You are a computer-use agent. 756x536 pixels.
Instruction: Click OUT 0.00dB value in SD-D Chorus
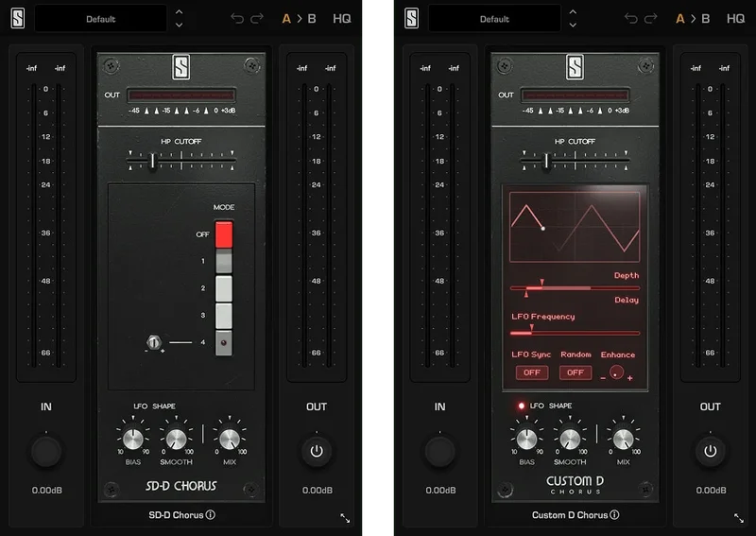tap(318, 491)
